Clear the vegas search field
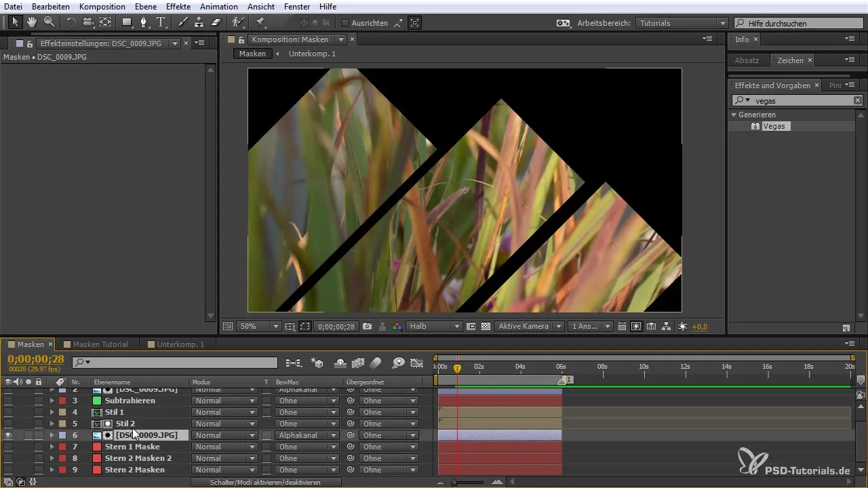Screen dimensions: 868x488 tap(858, 100)
